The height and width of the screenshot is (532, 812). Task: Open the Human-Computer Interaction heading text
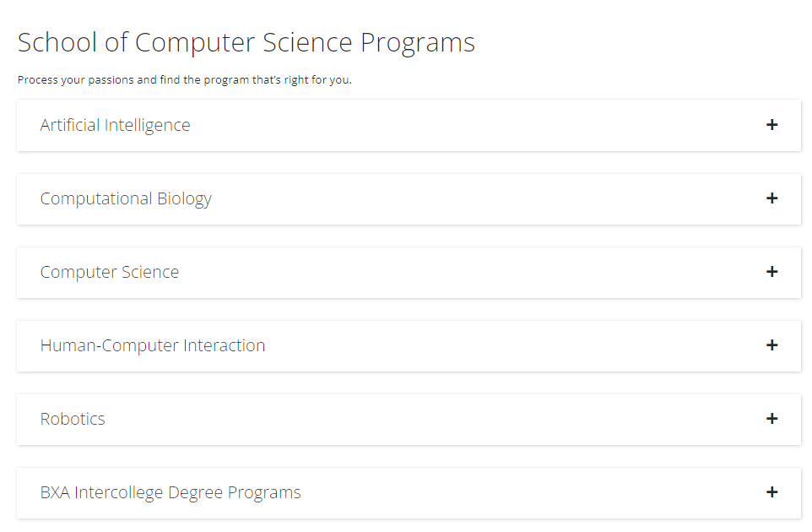point(152,345)
